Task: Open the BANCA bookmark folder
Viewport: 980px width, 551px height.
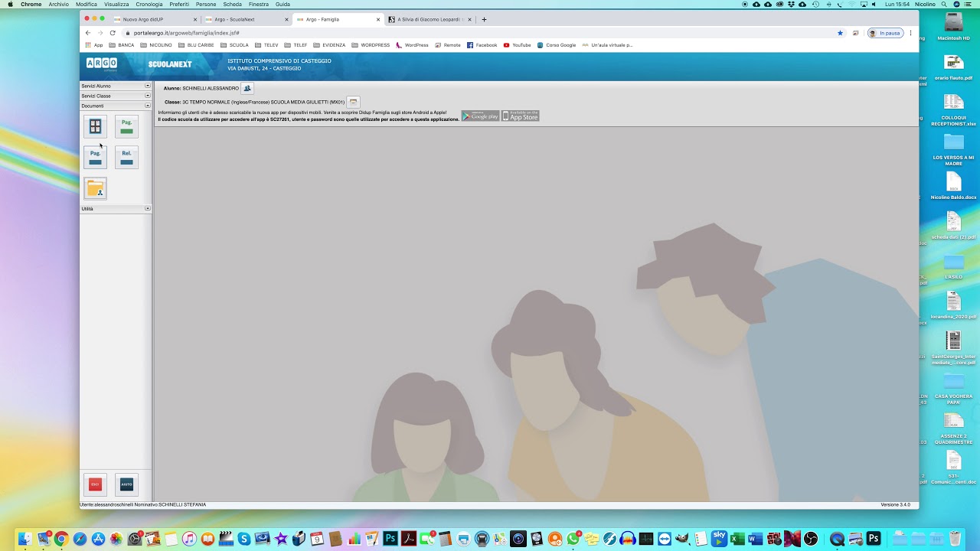Action: click(122, 45)
